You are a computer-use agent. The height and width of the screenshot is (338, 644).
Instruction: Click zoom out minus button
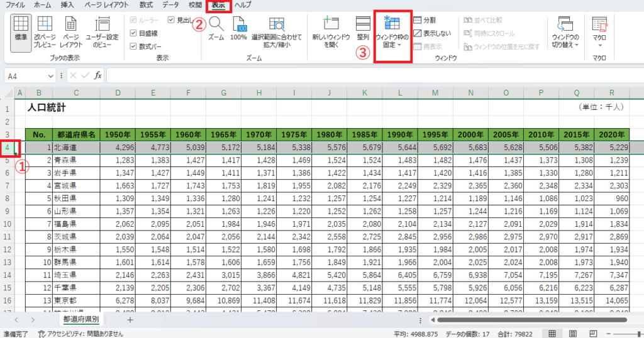[609, 334]
